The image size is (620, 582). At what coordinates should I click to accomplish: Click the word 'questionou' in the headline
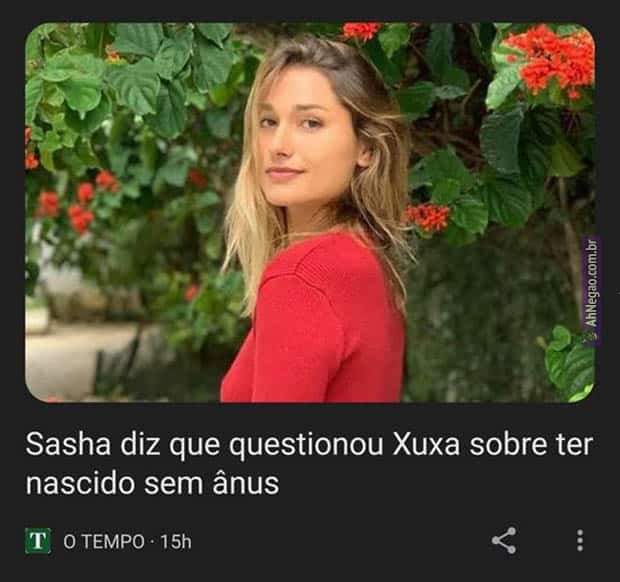[306, 446]
